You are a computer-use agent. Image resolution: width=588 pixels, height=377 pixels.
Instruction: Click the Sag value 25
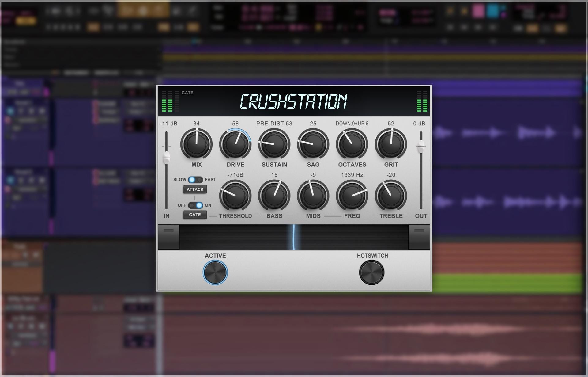(313, 124)
